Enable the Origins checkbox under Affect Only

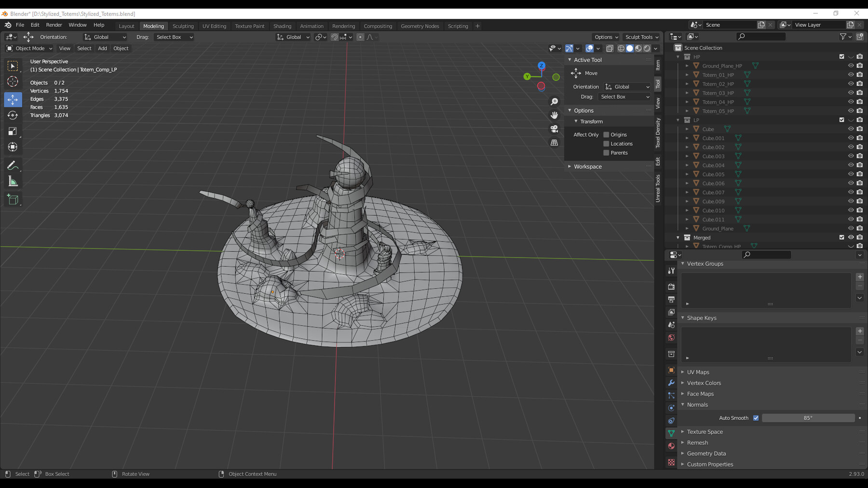pyautogui.click(x=606, y=134)
